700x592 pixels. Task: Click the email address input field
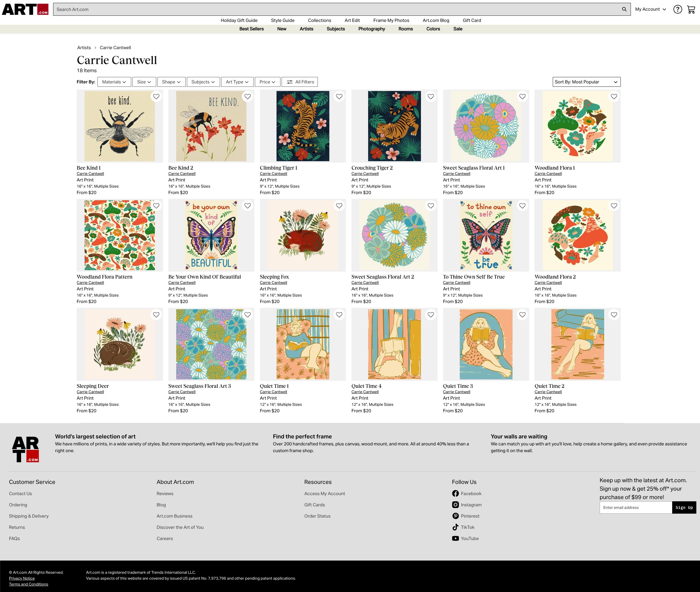coord(636,507)
